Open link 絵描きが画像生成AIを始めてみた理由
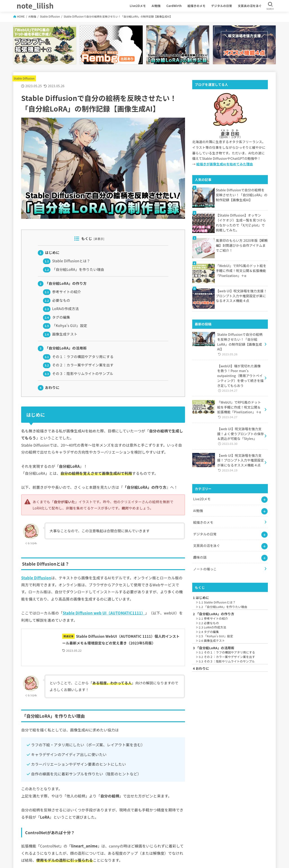The image size is (289, 868). 224,164
